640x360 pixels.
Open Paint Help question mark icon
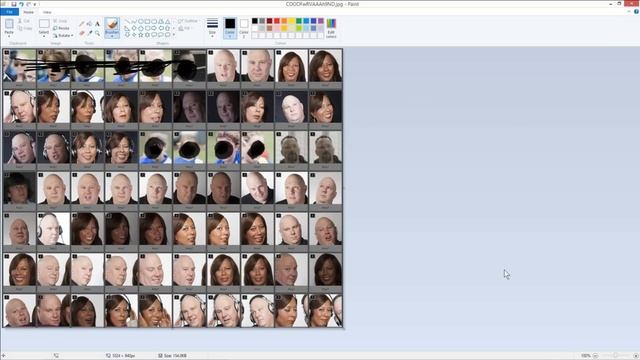click(636, 12)
